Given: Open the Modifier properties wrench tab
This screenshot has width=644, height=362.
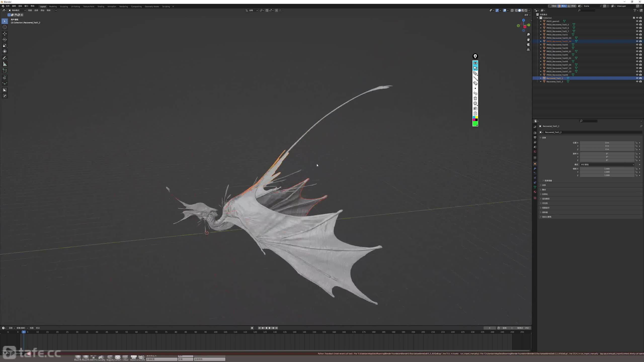Looking at the screenshot, I should [535, 168].
